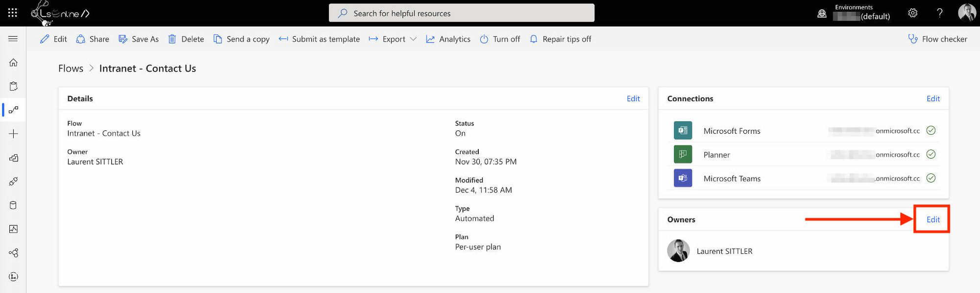Click the 'Dec 4, 11:58 AM' modified date

click(x=483, y=190)
